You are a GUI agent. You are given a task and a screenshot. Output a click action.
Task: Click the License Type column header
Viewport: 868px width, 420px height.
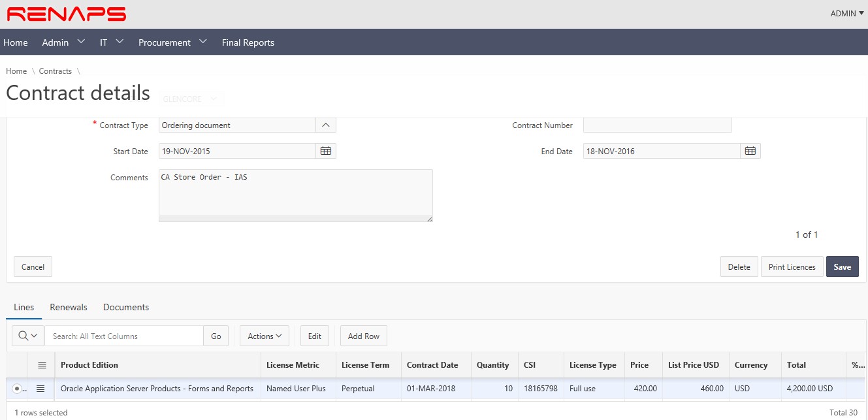point(594,365)
